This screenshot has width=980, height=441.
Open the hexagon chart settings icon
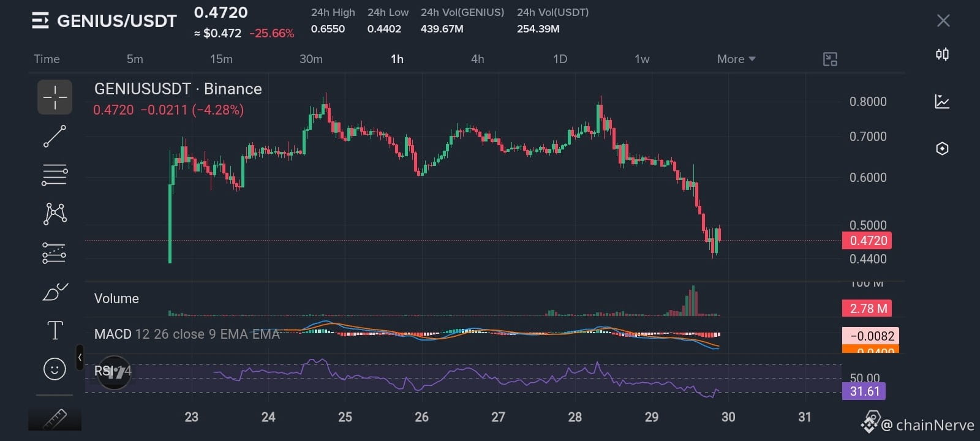(x=942, y=148)
